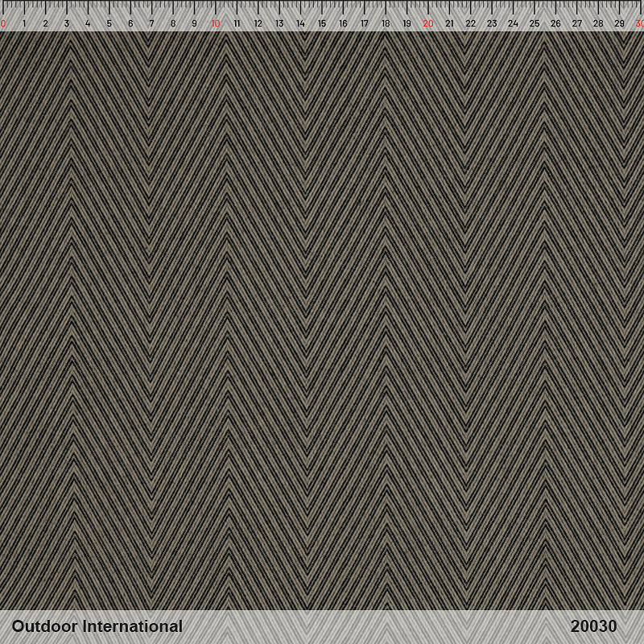This screenshot has width=644, height=644.
Task: Click the number 21 on the ruler
Action: click(x=449, y=24)
